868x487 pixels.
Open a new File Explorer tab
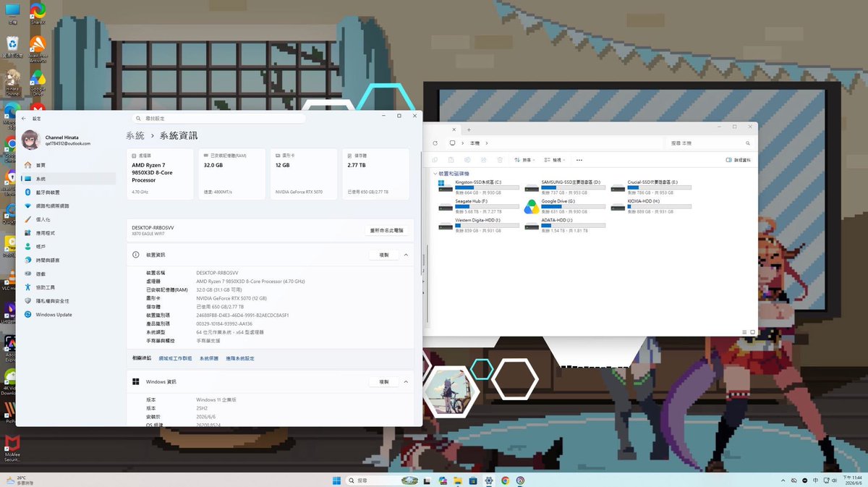469,130
